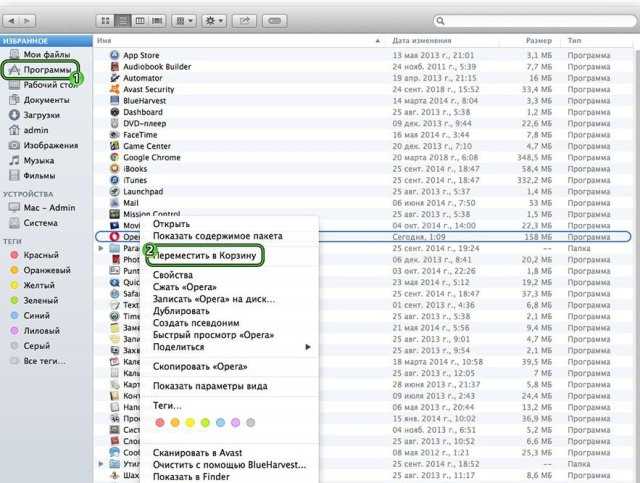Click the Google Chrome app icon
This screenshot has width=640, height=483.
tap(114, 157)
